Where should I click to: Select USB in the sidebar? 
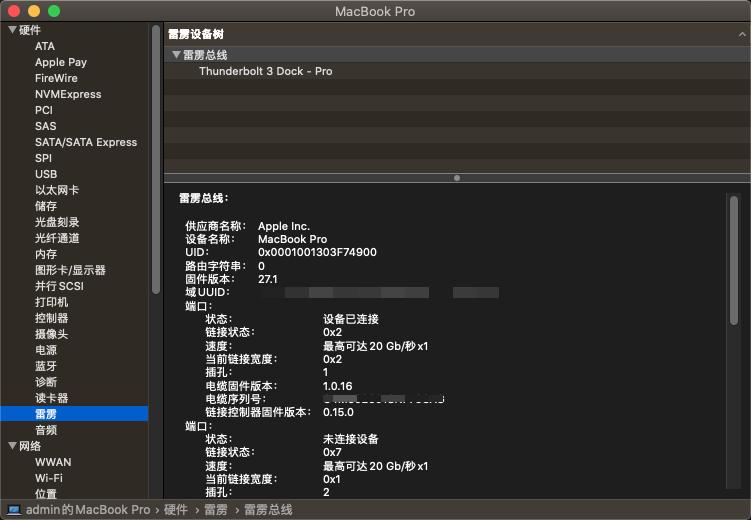tap(46, 174)
